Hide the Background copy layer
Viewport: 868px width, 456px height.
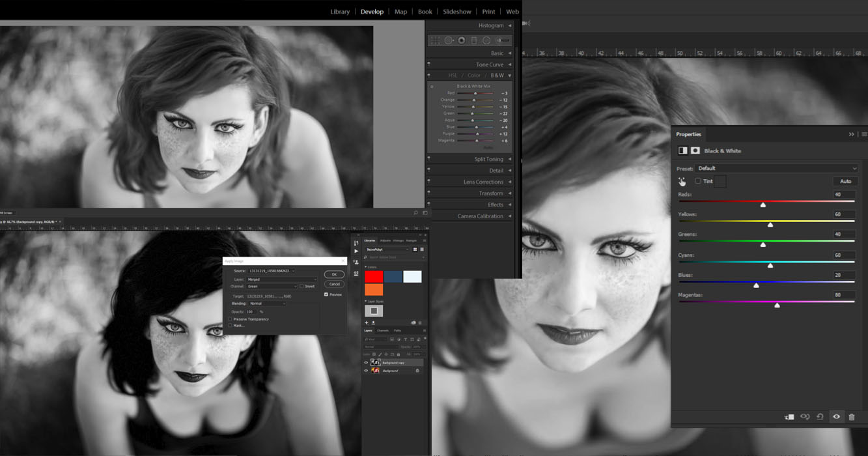point(366,363)
